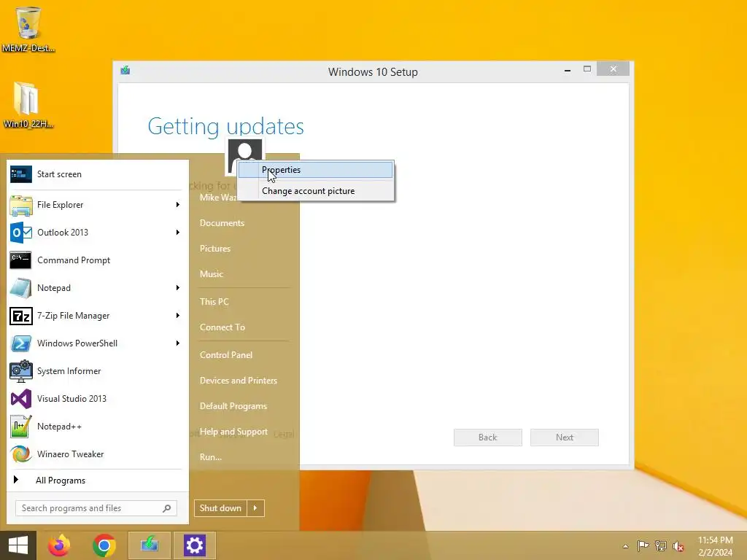Viewport: 747px width, 560px height.
Task: Open Control Panel from Start menu
Action: (x=226, y=355)
